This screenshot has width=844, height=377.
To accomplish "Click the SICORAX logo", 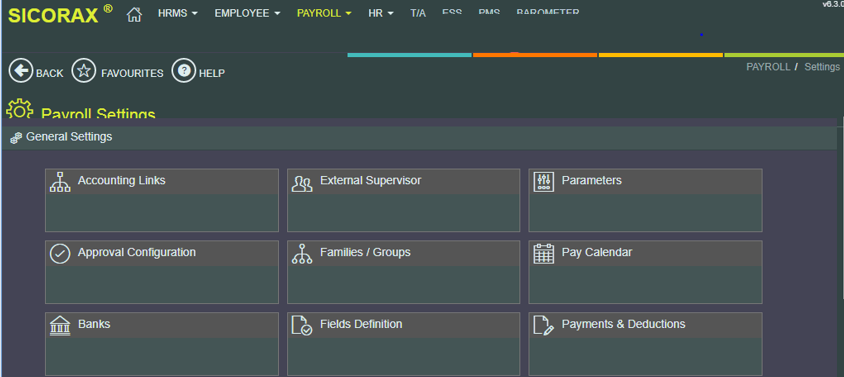I will [60, 15].
